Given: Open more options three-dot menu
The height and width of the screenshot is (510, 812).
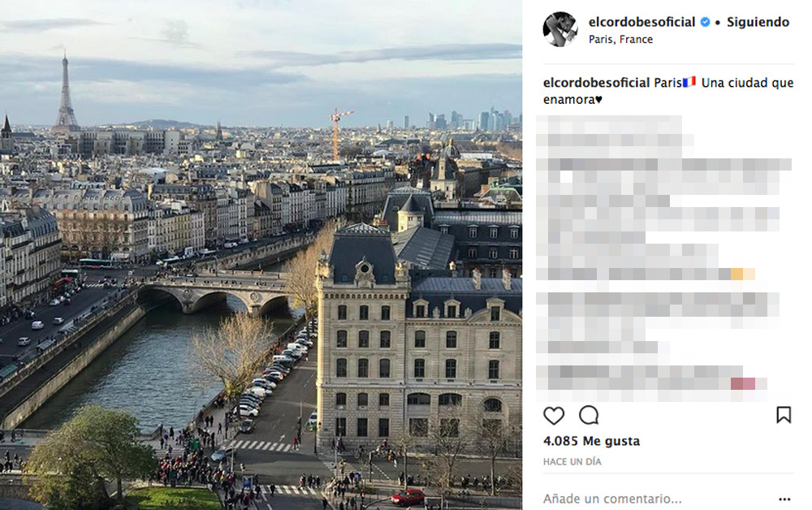Looking at the screenshot, I should coord(784,499).
